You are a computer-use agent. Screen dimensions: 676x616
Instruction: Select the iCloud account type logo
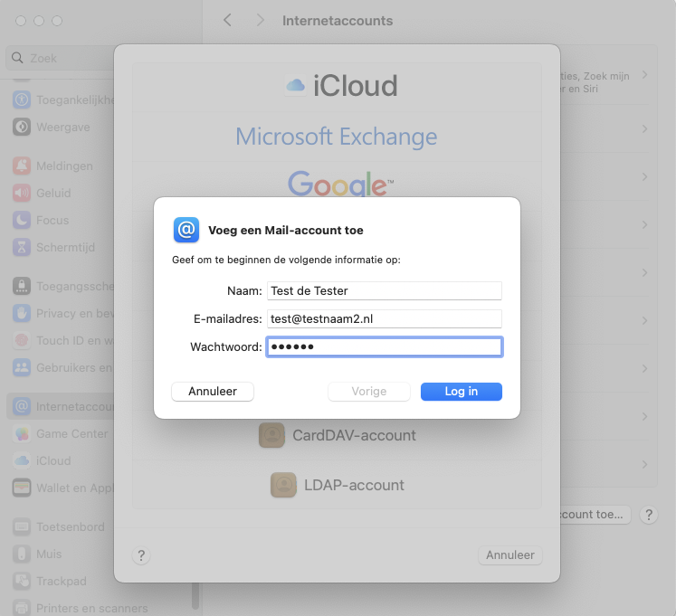(x=341, y=86)
